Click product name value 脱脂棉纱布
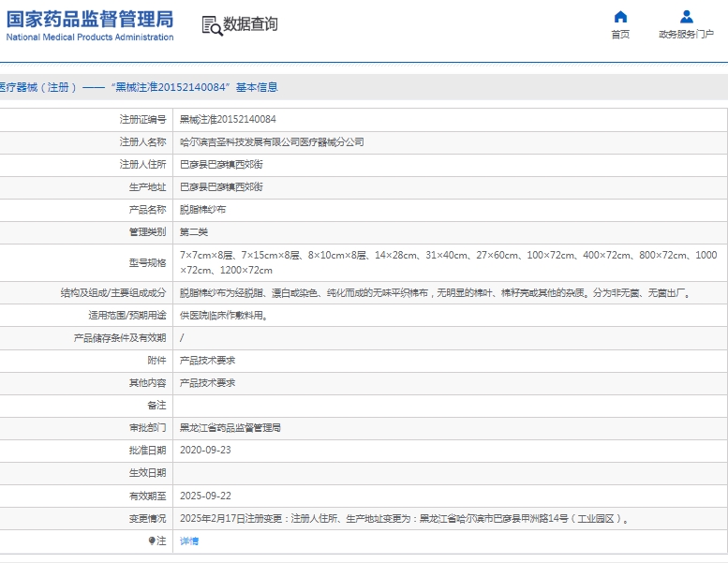Screen dimensions: 728x563 202,209
